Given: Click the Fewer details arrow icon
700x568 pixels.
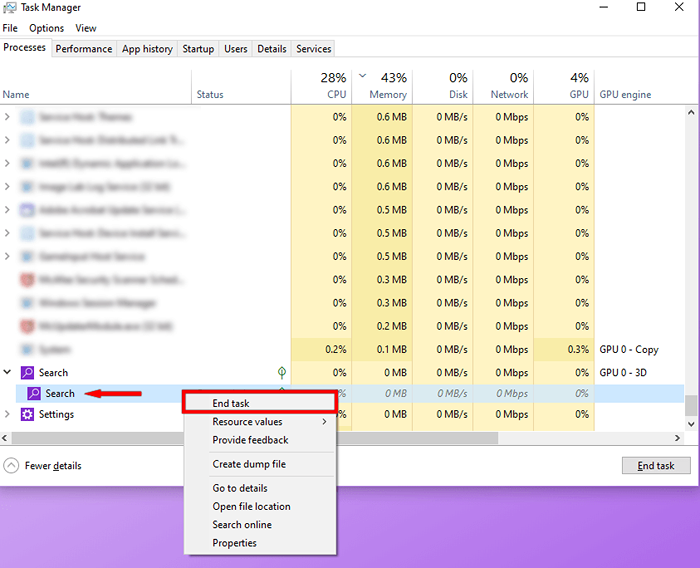Looking at the screenshot, I should coord(11,466).
